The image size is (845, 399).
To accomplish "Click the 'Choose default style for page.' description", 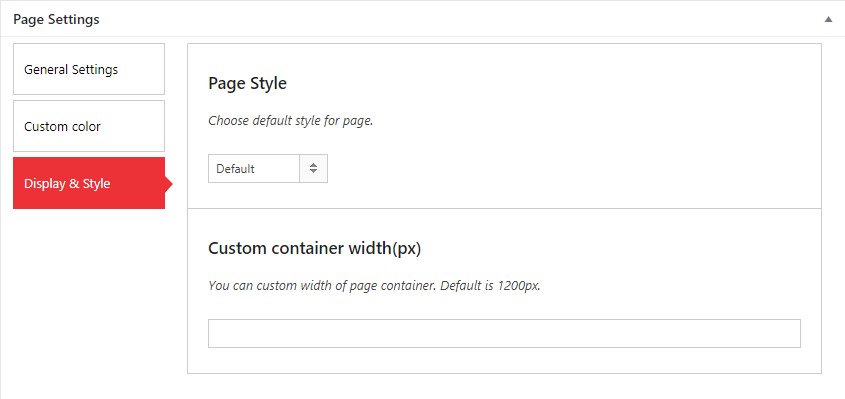I will (x=290, y=121).
